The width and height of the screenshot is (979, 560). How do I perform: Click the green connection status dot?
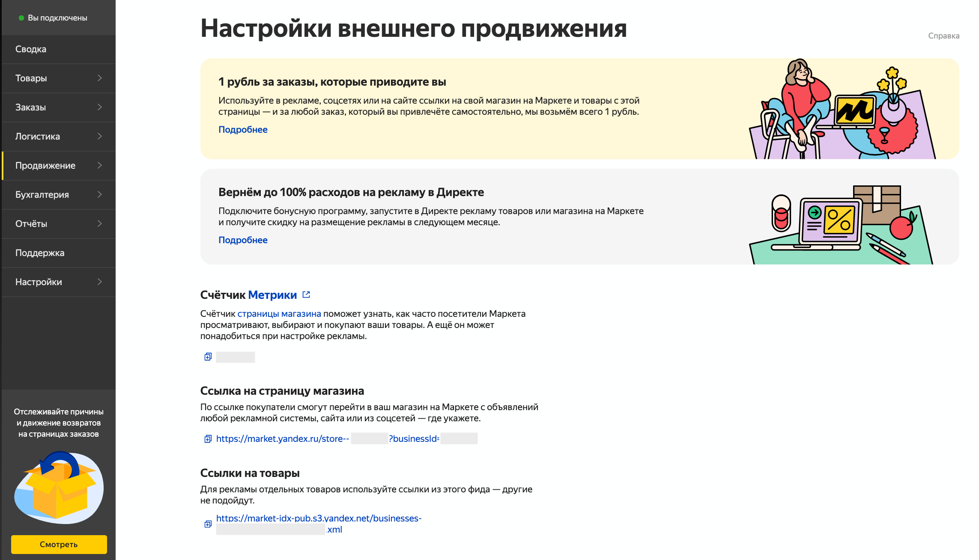coord(21,18)
